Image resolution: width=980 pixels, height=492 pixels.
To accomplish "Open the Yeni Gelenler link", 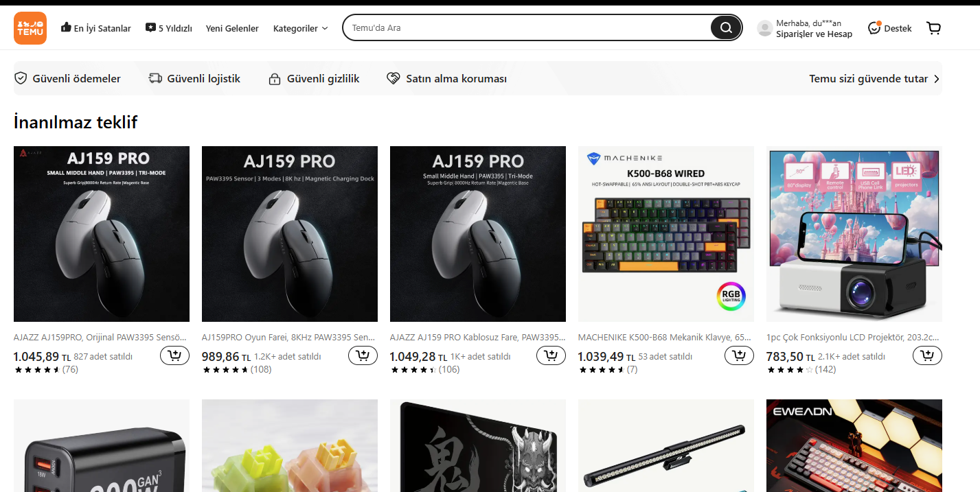I will click(x=232, y=28).
